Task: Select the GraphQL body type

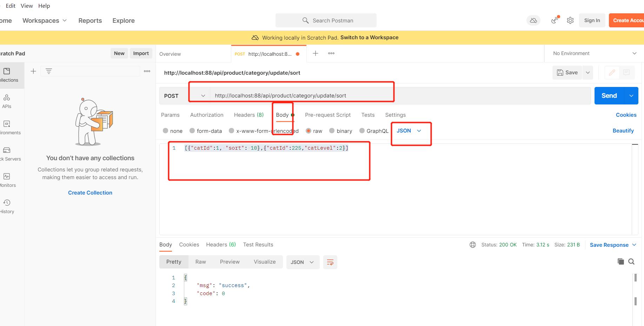Action: click(362, 131)
